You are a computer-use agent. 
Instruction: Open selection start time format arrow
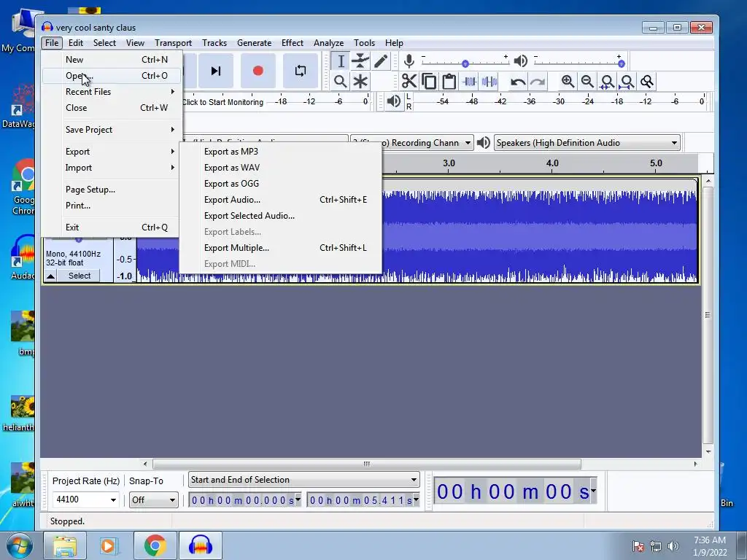pyautogui.click(x=298, y=499)
